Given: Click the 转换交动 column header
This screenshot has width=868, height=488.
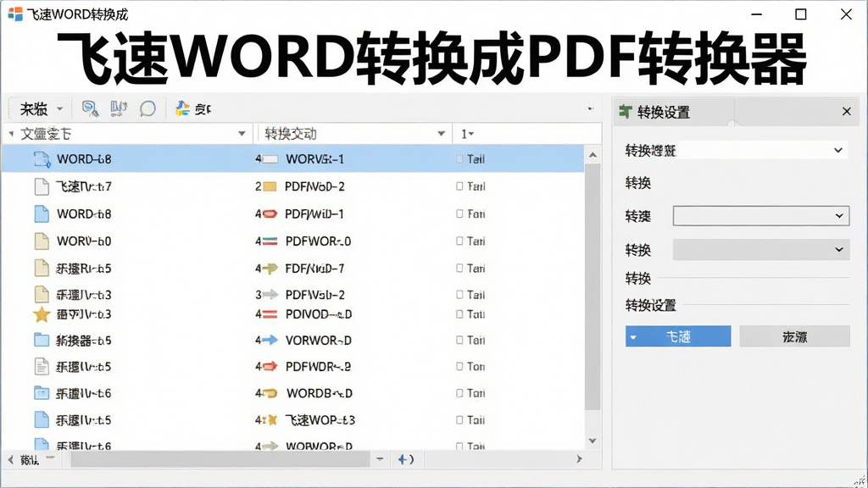Looking at the screenshot, I should click(353, 133).
